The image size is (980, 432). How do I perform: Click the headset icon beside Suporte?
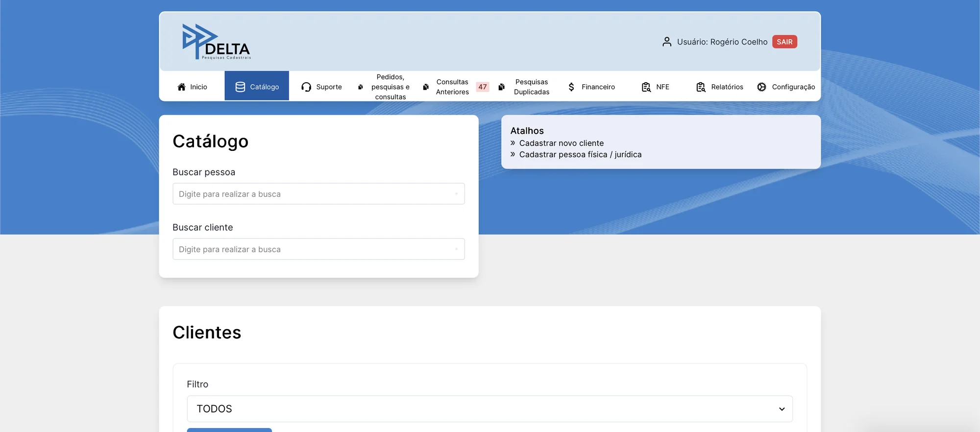pyautogui.click(x=306, y=87)
